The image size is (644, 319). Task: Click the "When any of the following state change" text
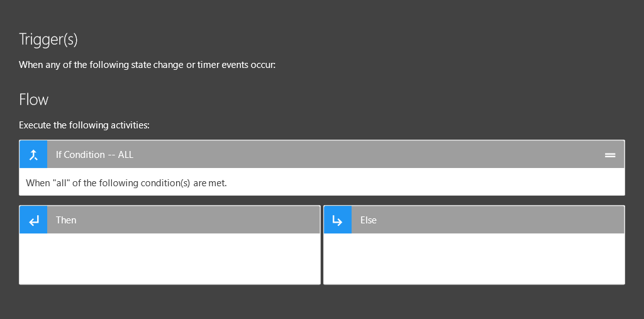tap(147, 65)
